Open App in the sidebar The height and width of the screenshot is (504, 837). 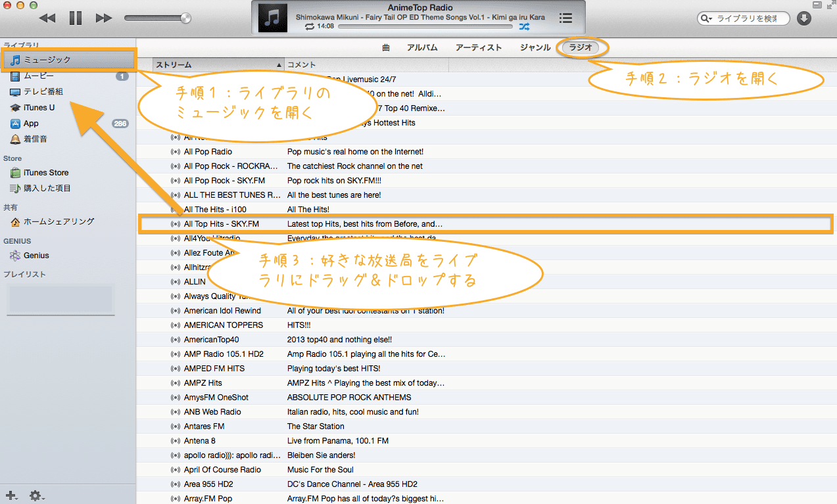click(x=68, y=124)
